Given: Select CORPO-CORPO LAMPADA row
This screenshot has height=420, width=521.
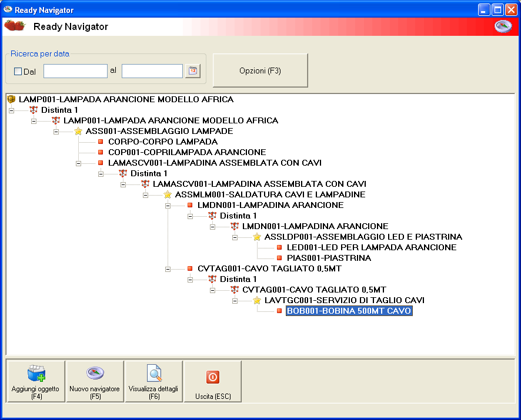Looking at the screenshot, I should [x=163, y=142].
